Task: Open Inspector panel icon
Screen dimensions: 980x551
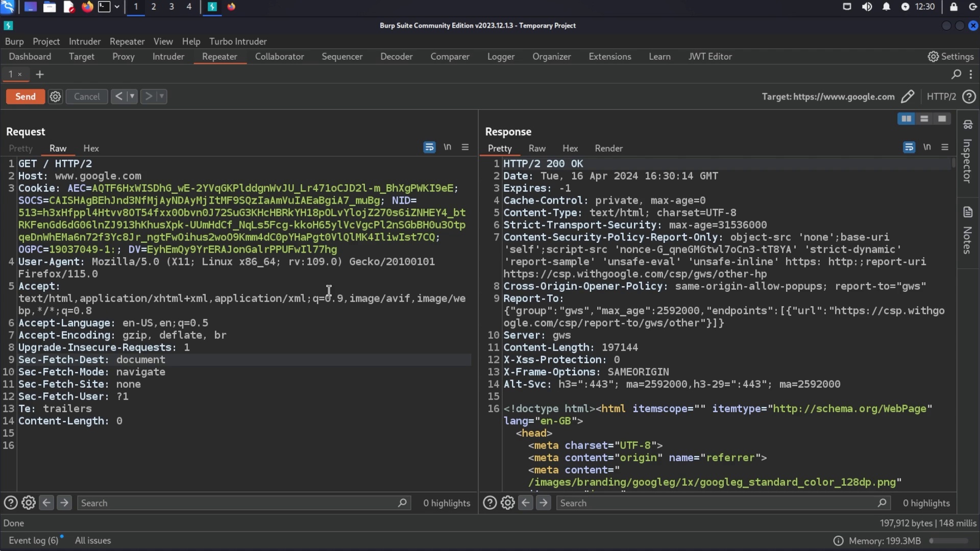Action: pos(968,124)
